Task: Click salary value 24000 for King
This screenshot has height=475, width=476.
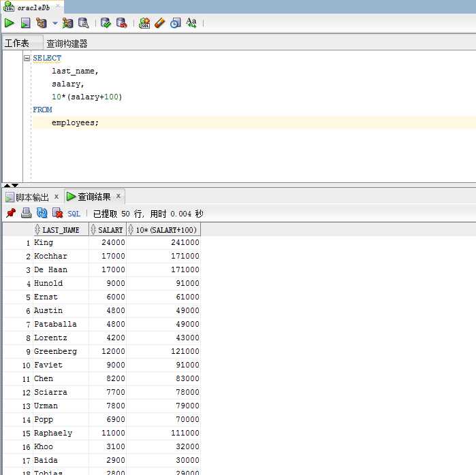Action: 113,242
